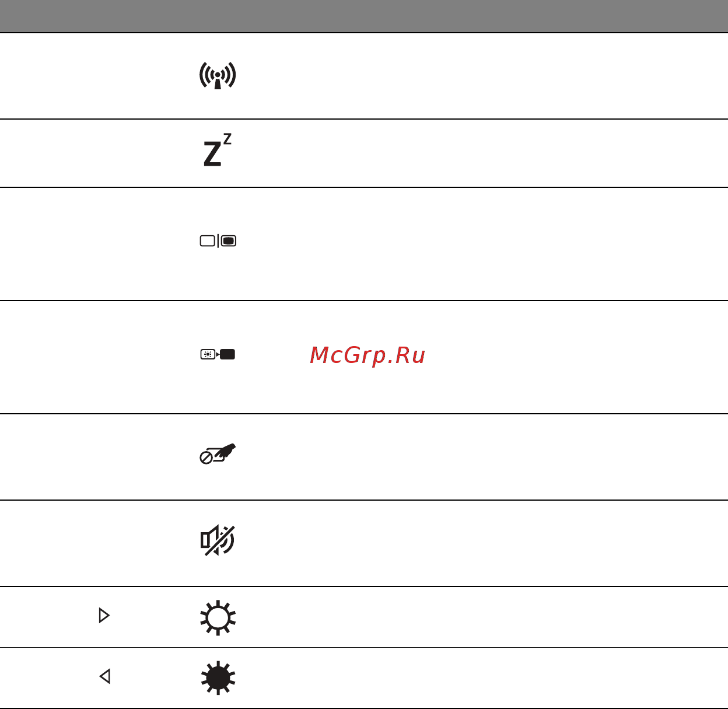
Task: Click the dual-monitor display toggle icon
Action: pos(218,241)
